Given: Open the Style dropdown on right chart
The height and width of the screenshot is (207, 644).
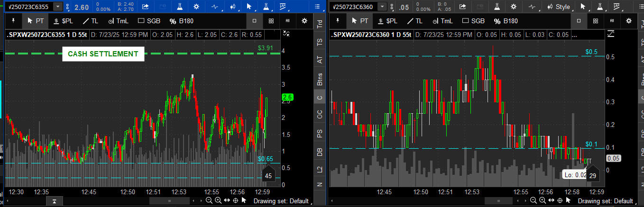Looking at the screenshot, I should coord(559,7).
